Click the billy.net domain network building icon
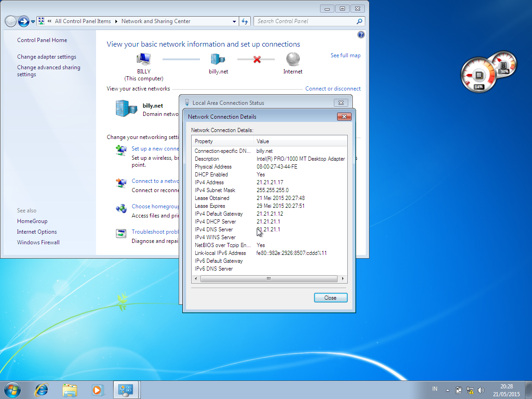Screen dimensions: 532x399 [x=126, y=108]
